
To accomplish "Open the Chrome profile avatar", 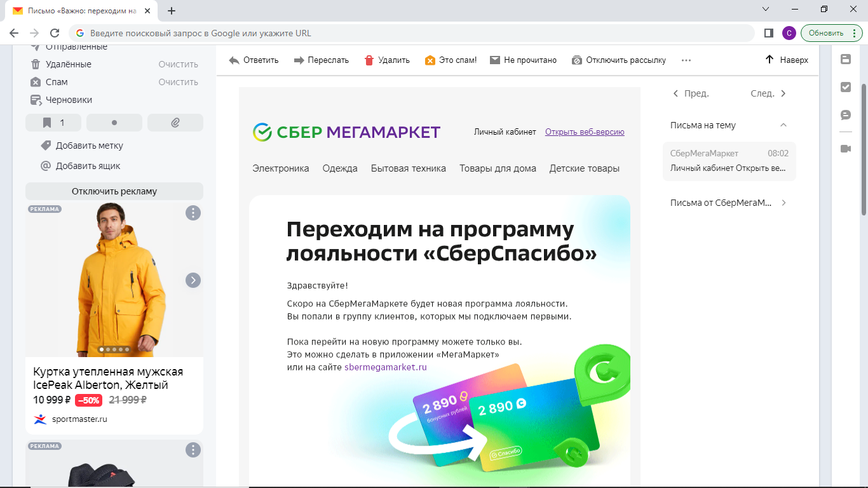I will 789,33.
